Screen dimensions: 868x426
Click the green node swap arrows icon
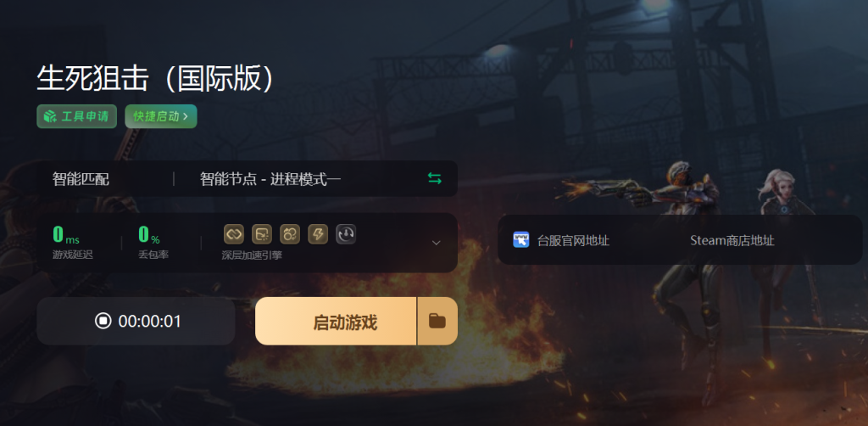[x=435, y=178]
